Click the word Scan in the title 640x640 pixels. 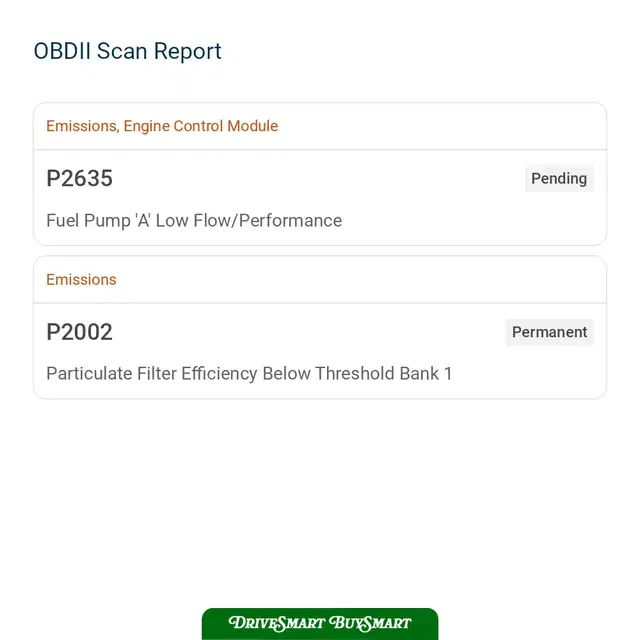(122, 51)
